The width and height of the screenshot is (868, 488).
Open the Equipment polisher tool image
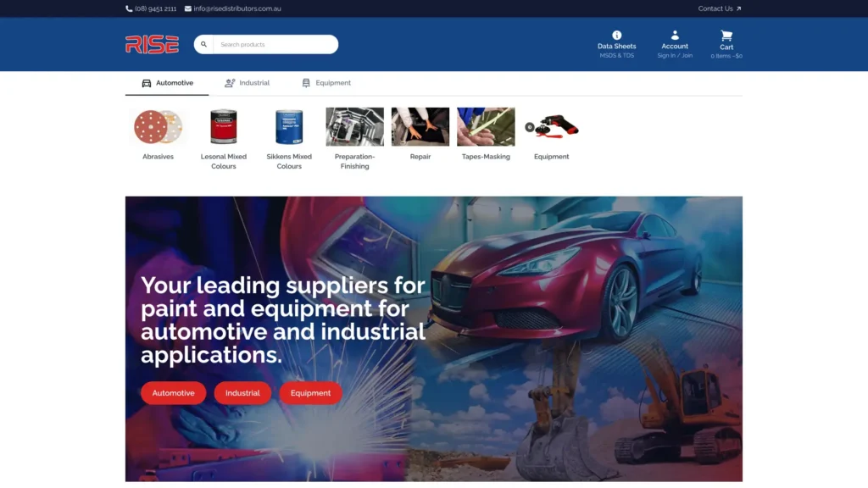551,127
